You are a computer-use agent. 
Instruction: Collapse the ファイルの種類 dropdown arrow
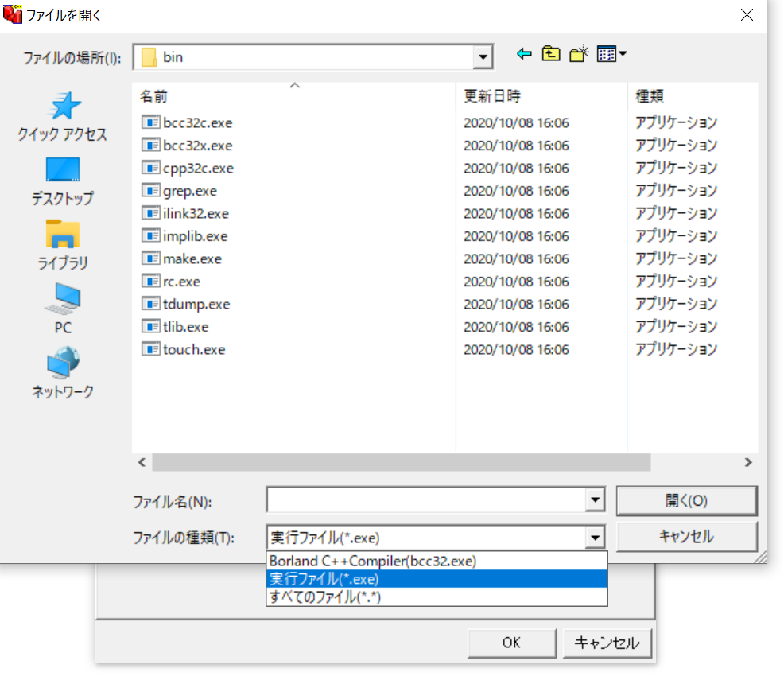coord(595,538)
